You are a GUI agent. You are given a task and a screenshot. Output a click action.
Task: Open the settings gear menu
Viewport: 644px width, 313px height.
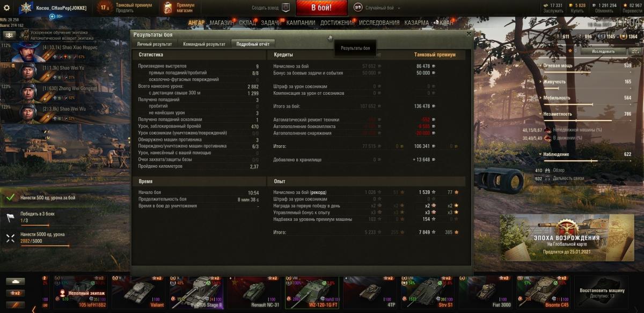click(7, 8)
